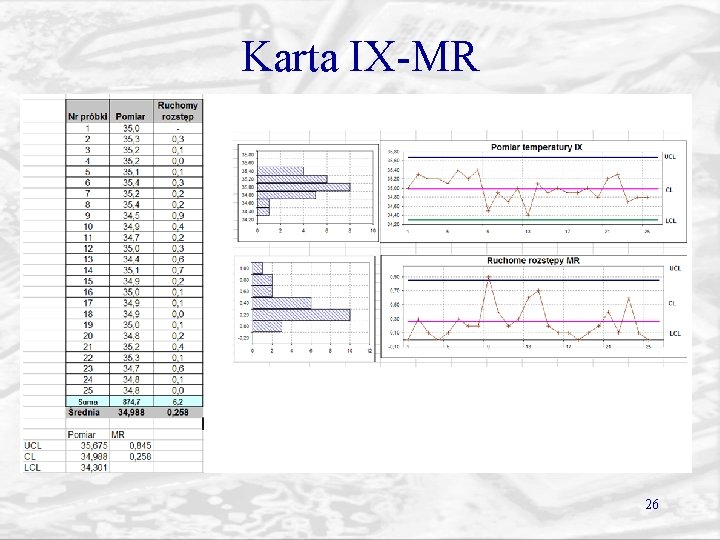Click the UCL Pomiar value 35,675
The width and height of the screenshot is (720, 540).
(x=94, y=445)
